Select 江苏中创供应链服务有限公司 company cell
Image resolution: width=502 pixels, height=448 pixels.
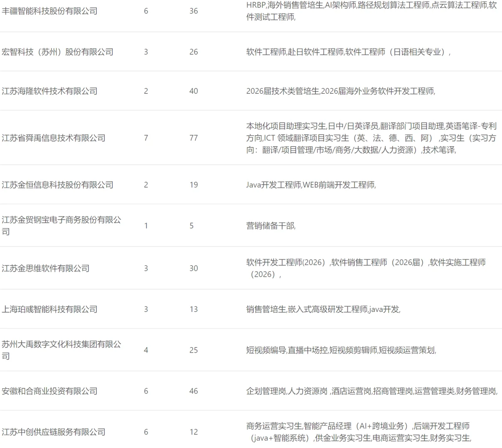(x=54, y=432)
